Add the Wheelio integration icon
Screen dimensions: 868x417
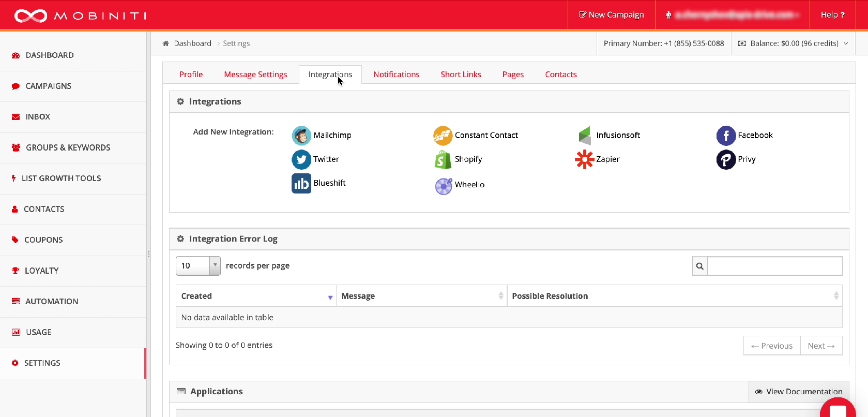pos(443,186)
